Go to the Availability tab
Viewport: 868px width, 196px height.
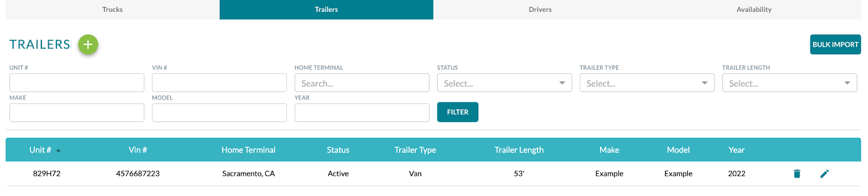[x=754, y=9]
